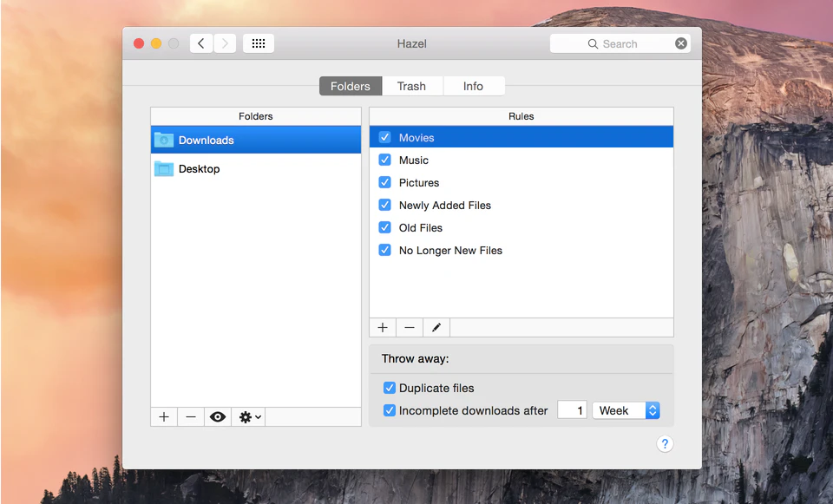Viewport: 833px width, 504px height.
Task: Go back with the toolbar arrow
Action: (201, 43)
